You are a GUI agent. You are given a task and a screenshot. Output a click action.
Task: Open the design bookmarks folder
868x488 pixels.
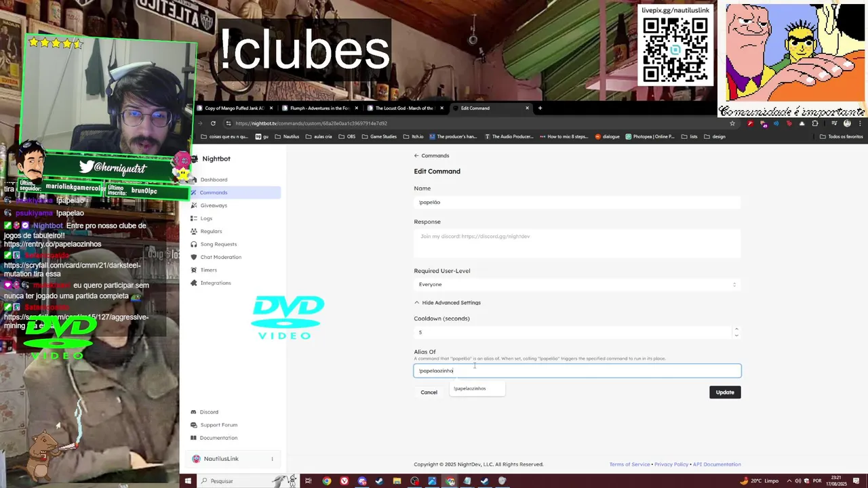[x=714, y=136]
